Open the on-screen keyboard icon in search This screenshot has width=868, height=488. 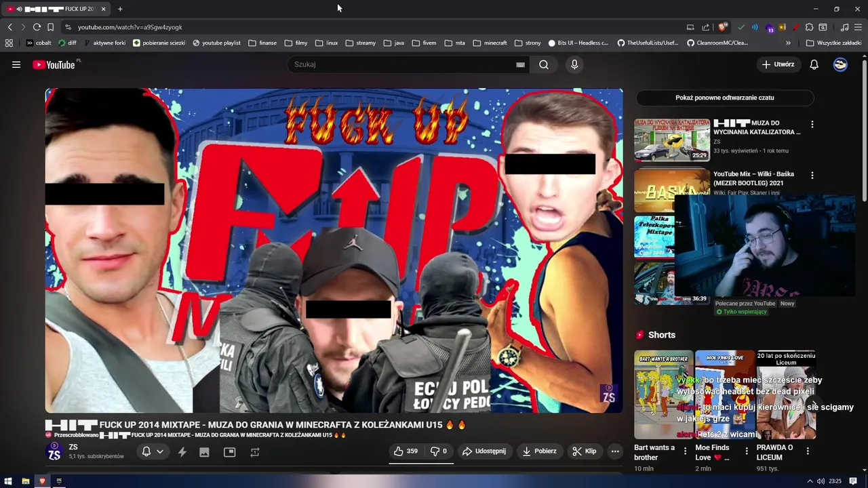pyautogui.click(x=520, y=64)
